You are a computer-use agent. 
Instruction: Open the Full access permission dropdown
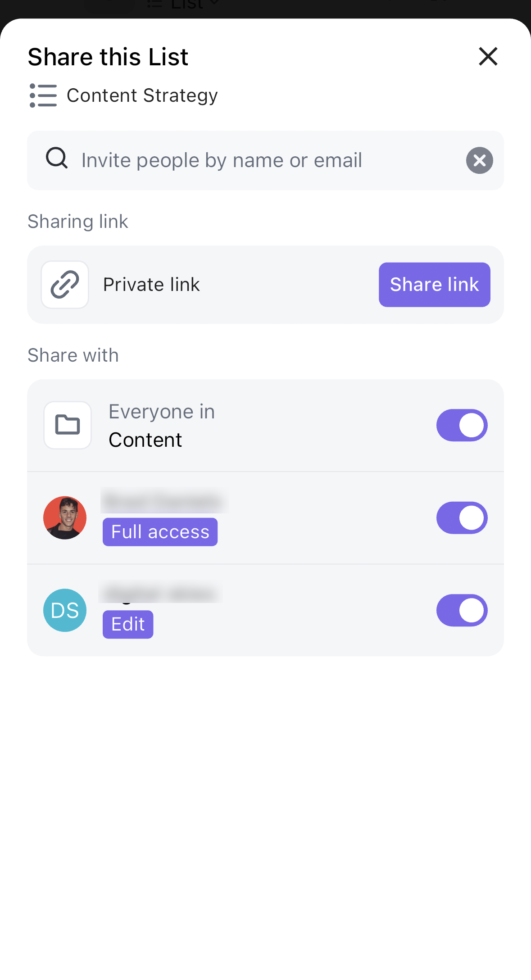tap(160, 532)
